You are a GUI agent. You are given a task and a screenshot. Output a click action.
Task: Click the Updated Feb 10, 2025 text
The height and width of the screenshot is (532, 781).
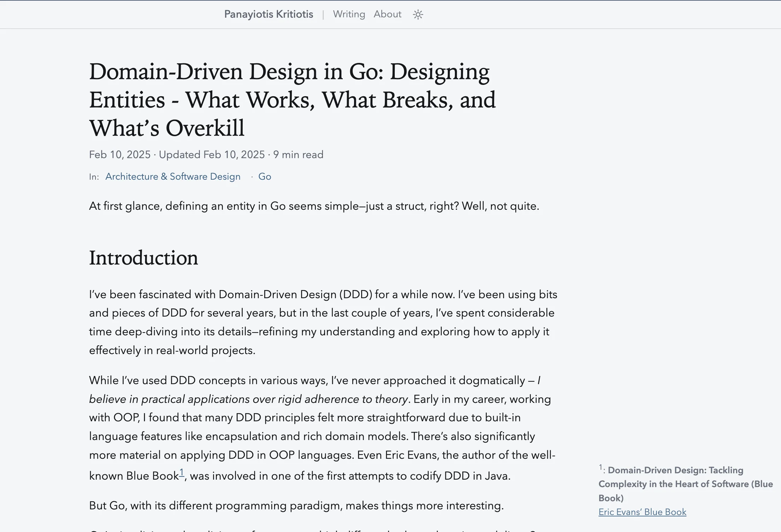click(x=212, y=155)
